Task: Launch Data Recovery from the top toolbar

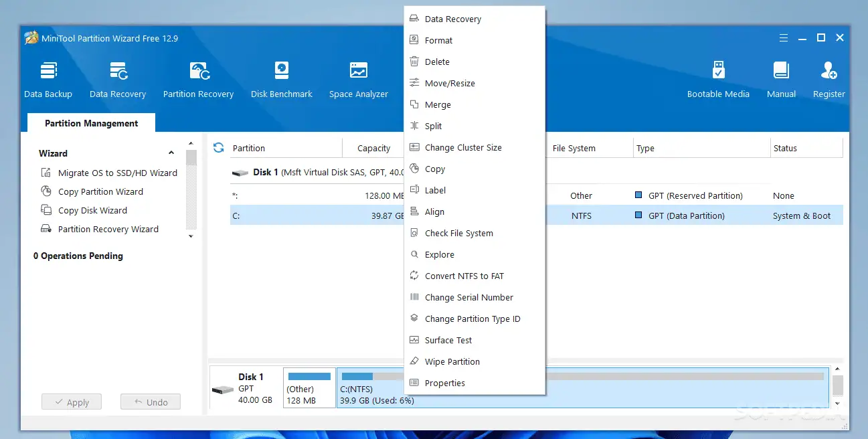Action: point(118,80)
